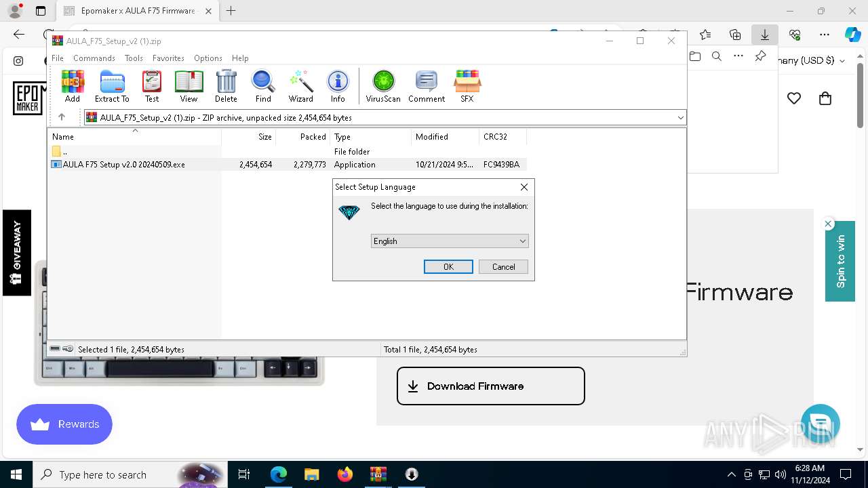Close the Select Setup Language dialog
Image resolution: width=868 pixels, height=488 pixels.
point(524,187)
